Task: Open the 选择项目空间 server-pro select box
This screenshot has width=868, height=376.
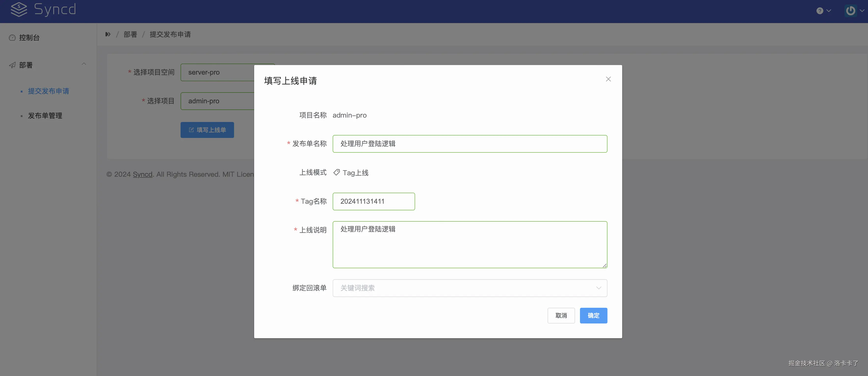Action: coord(217,72)
